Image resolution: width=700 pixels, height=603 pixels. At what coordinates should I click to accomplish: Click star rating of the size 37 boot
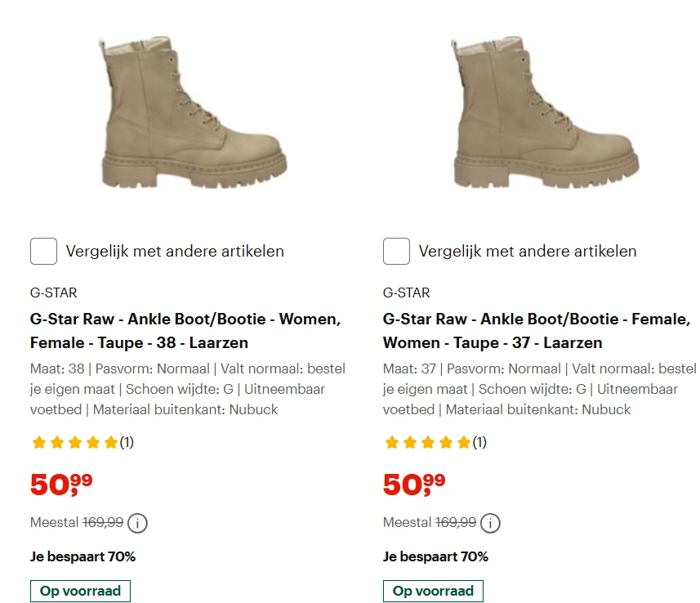(427, 443)
